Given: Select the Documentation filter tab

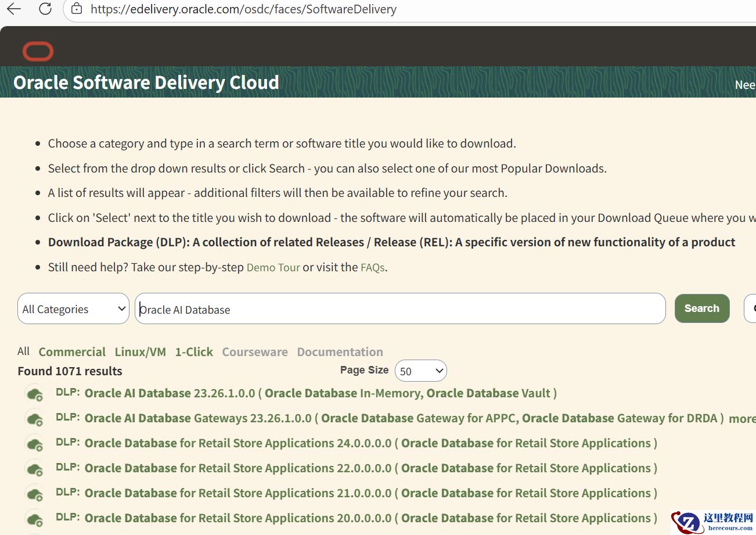Looking at the screenshot, I should 340,352.
